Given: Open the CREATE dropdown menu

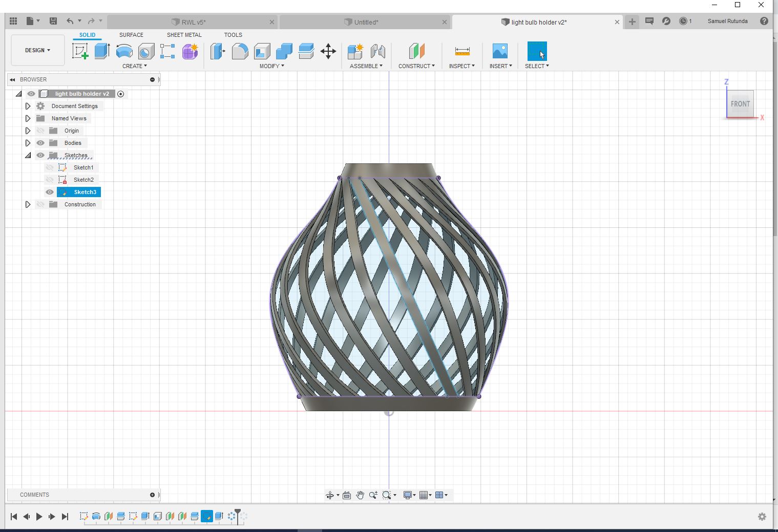Looking at the screenshot, I should click(135, 66).
